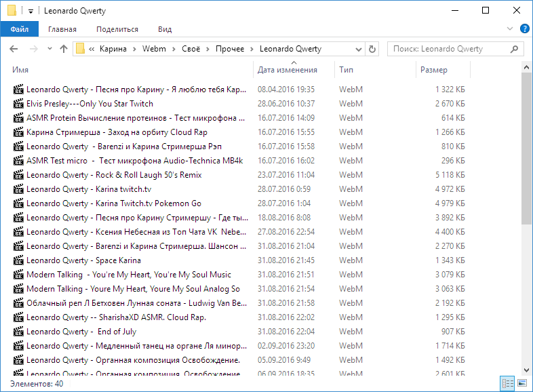533x392 pixels.
Task: Select icon of ASMR Test micro file
Action: [18, 161]
